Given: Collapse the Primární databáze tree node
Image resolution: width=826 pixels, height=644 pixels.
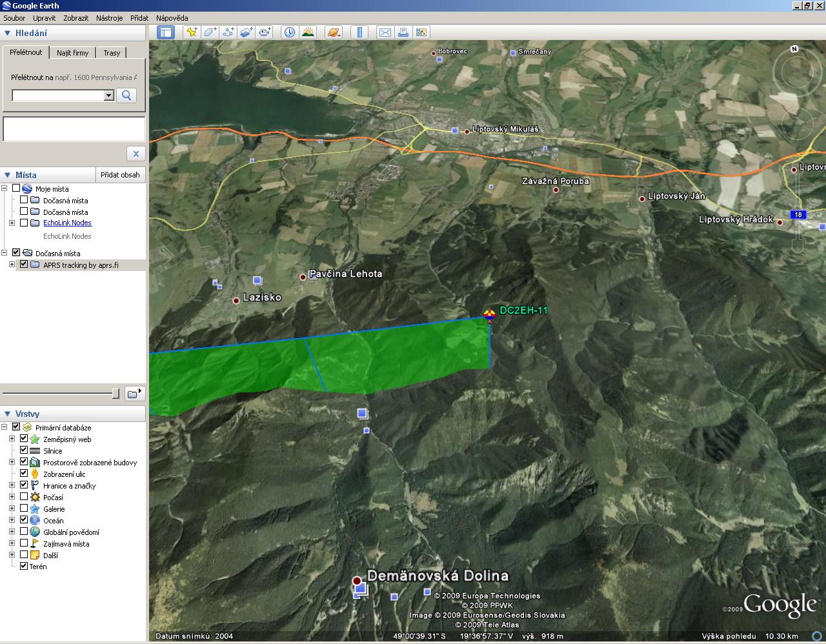Looking at the screenshot, I should (4, 427).
